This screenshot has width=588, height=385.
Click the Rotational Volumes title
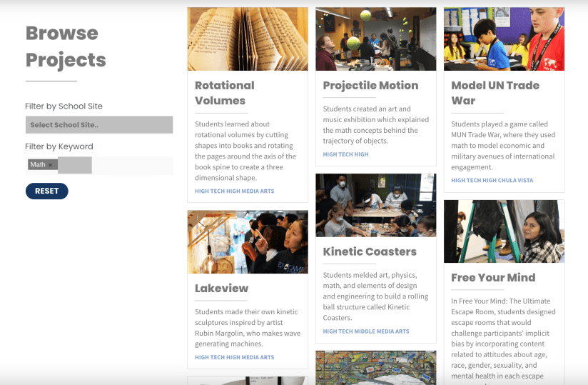pos(224,93)
